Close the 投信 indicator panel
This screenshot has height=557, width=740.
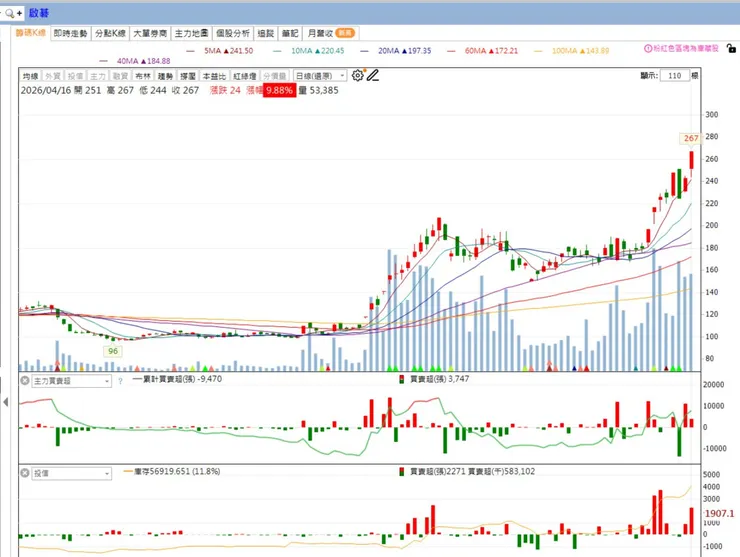pos(25,473)
